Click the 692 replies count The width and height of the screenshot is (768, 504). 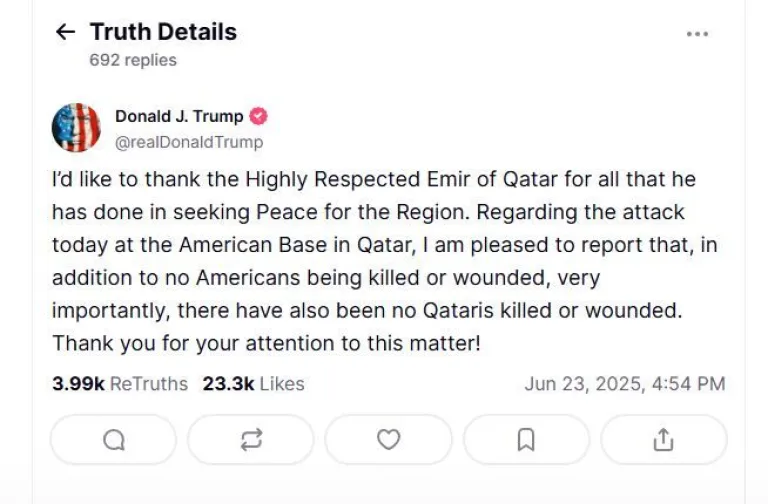[133, 60]
